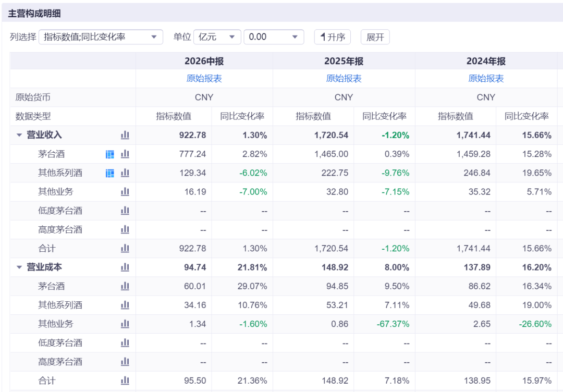The image size is (563, 392).
Task: Open the 亿元 unit dropdown
Action: click(217, 37)
